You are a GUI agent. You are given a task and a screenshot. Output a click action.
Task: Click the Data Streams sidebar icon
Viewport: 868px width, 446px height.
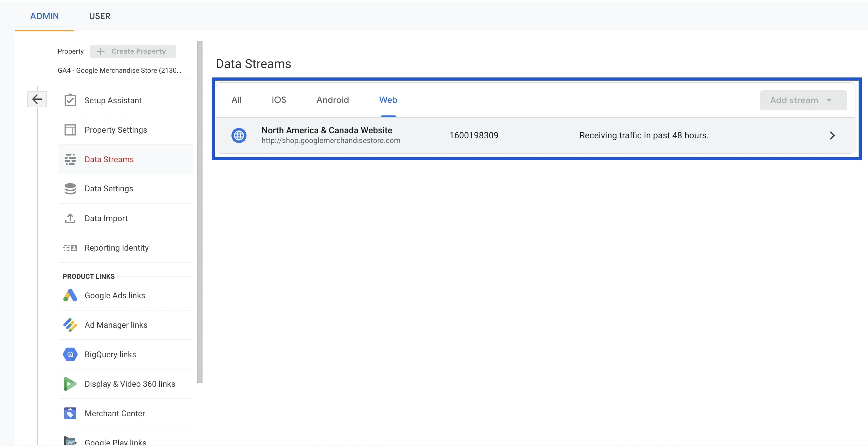(70, 159)
